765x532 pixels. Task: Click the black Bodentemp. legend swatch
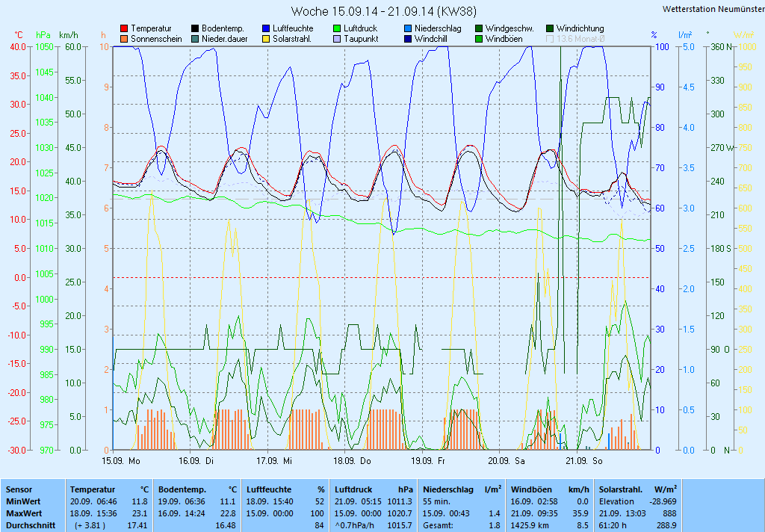(195, 28)
